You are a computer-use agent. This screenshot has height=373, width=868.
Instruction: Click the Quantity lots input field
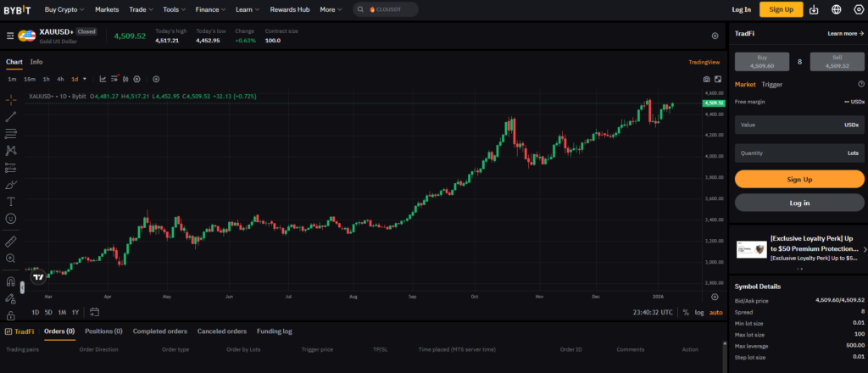point(798,153)
